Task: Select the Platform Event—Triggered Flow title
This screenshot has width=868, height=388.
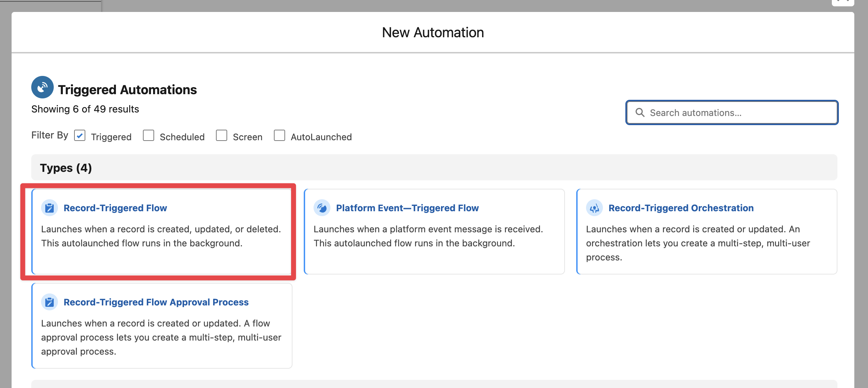Action: [407, 208]
